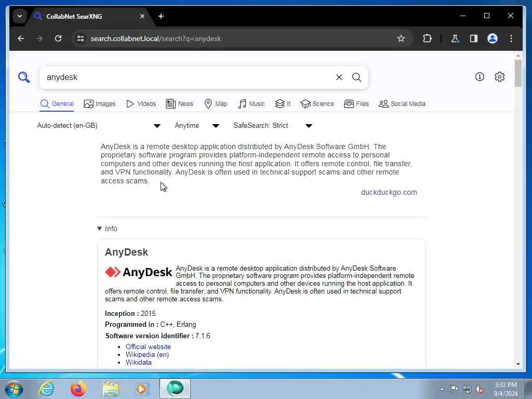Open the SafeSearch: Strict dropdown
532x399 pixels.
273,126
